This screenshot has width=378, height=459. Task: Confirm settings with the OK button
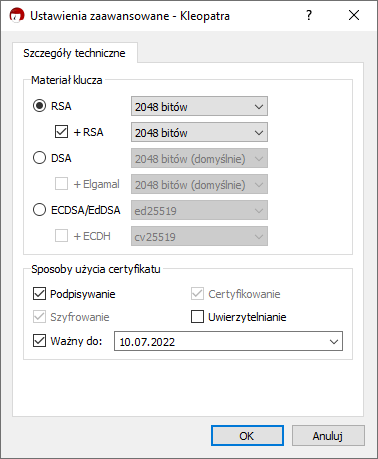247,436
